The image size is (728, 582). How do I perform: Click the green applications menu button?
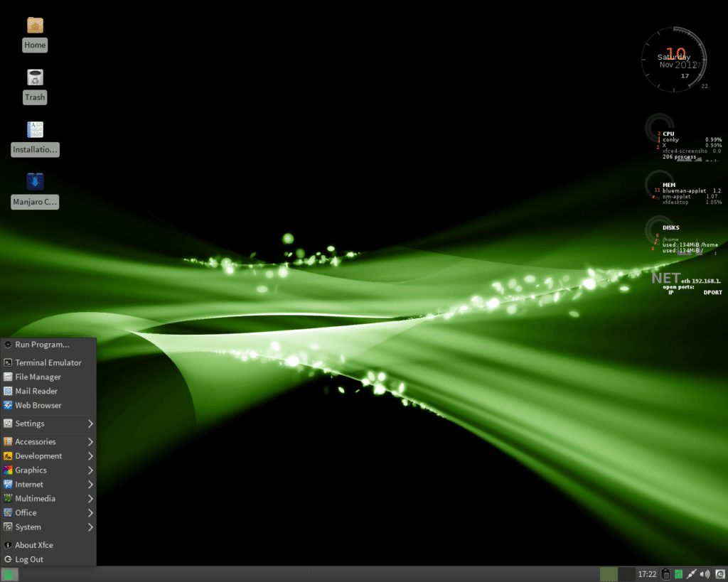tap(9, 574)
